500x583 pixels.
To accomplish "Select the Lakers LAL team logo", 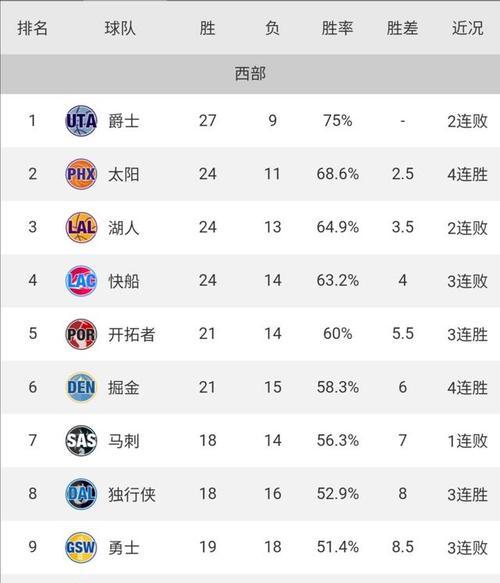I will (81, 227).
